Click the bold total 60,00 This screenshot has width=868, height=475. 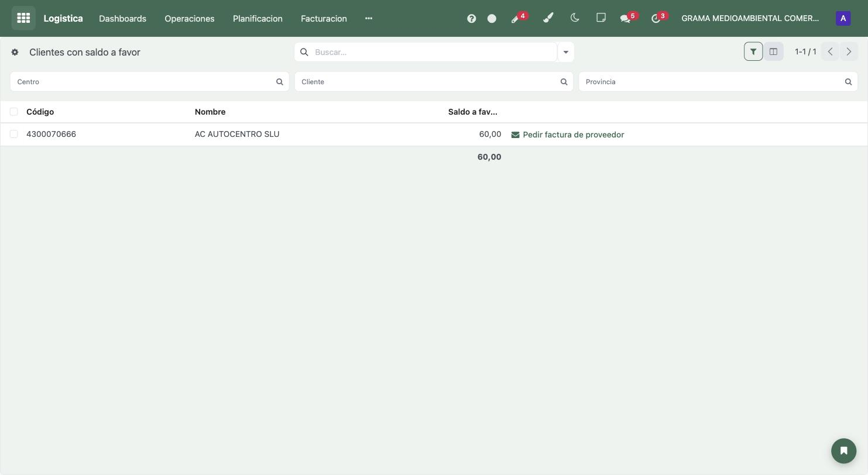point(489,157)
